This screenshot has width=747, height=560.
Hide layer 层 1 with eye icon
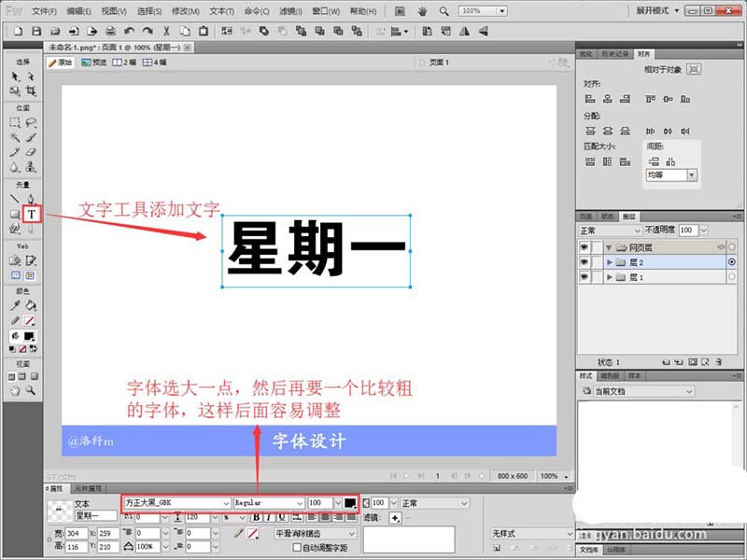pyautogui.click(x=585, y=277)
